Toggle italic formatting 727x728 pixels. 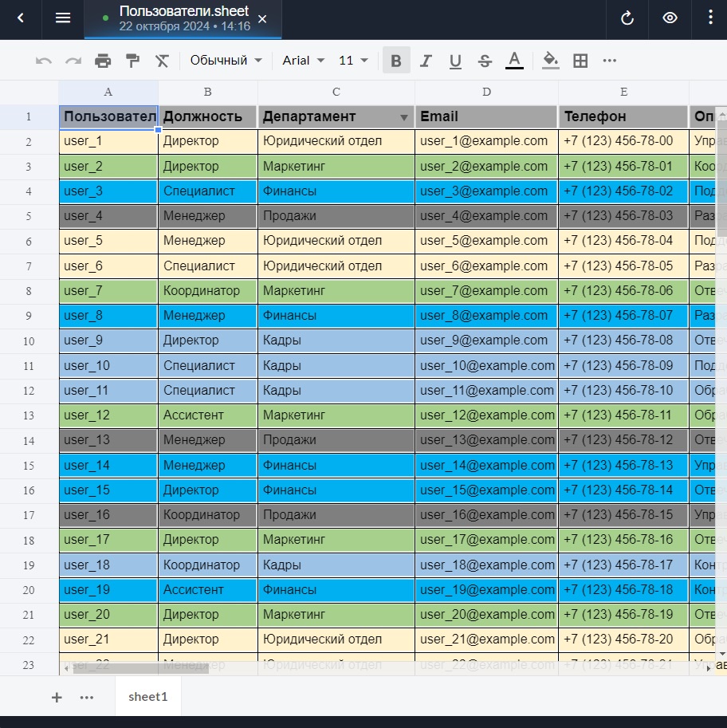[x=426, y=61]
